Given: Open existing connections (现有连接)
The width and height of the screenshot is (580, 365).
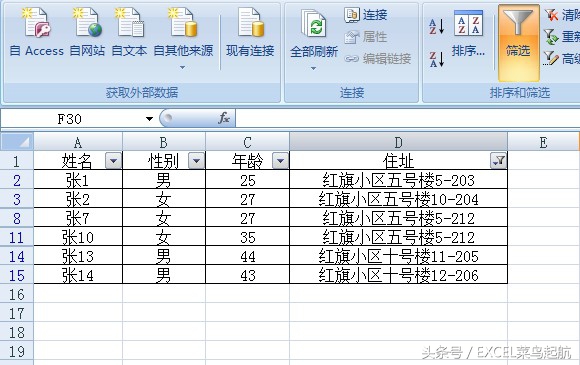Looking at the screenshot, I should 250,33.
